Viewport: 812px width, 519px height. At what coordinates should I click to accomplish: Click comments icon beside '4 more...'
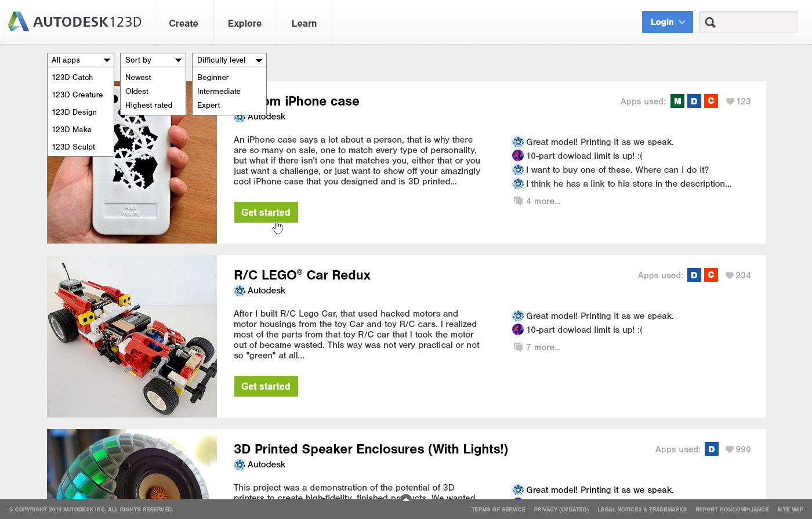[518, 201]
